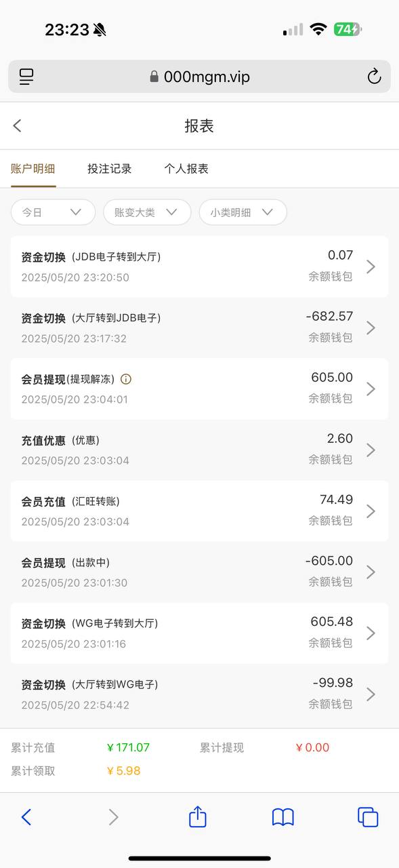This screenshot has height=868, width=399.
Task: Switch to the 投注记录 tab
Action: (110, 169)
